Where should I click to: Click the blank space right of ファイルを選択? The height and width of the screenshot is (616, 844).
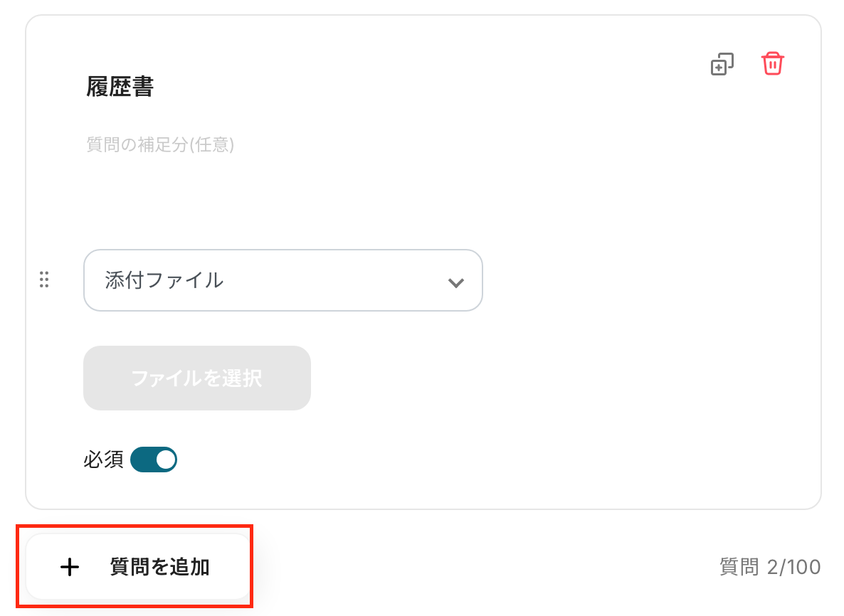534,378
